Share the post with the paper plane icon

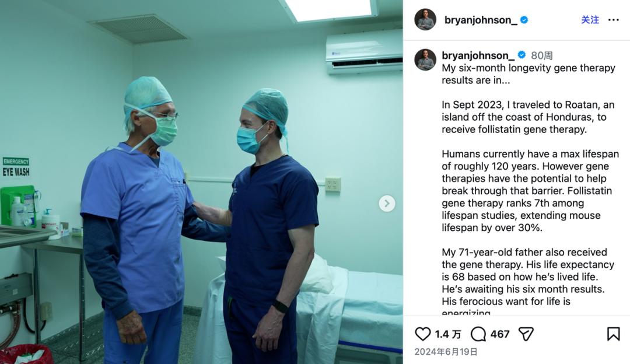click(526, 334)
